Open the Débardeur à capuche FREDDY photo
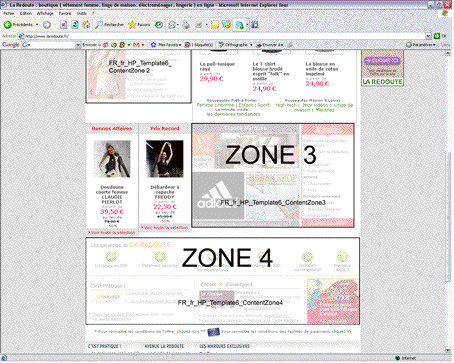The height and width of the screenshot is (363, 454). (x=165, y=159)
